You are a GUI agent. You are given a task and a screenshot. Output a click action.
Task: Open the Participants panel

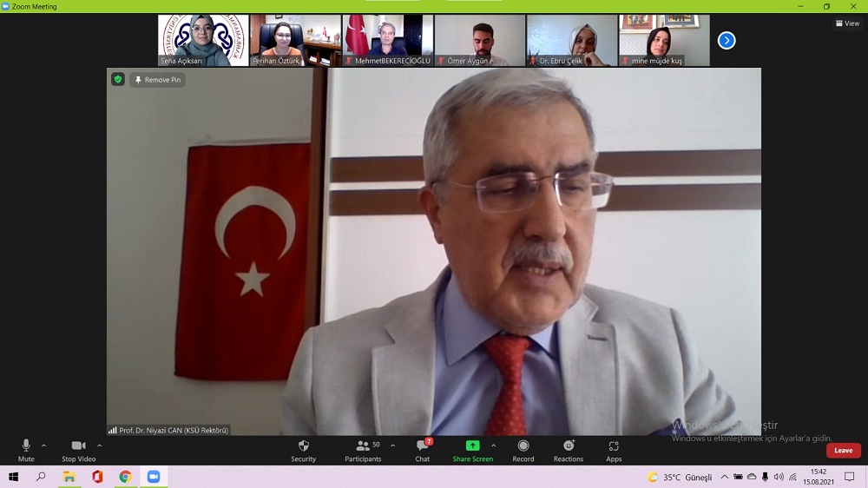(363, 450)
